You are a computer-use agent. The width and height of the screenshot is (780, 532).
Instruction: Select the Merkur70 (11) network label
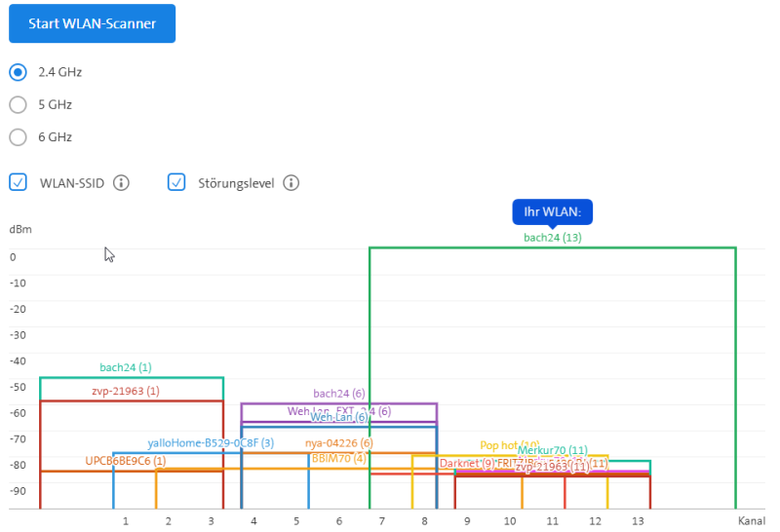(x=552, y=450)
